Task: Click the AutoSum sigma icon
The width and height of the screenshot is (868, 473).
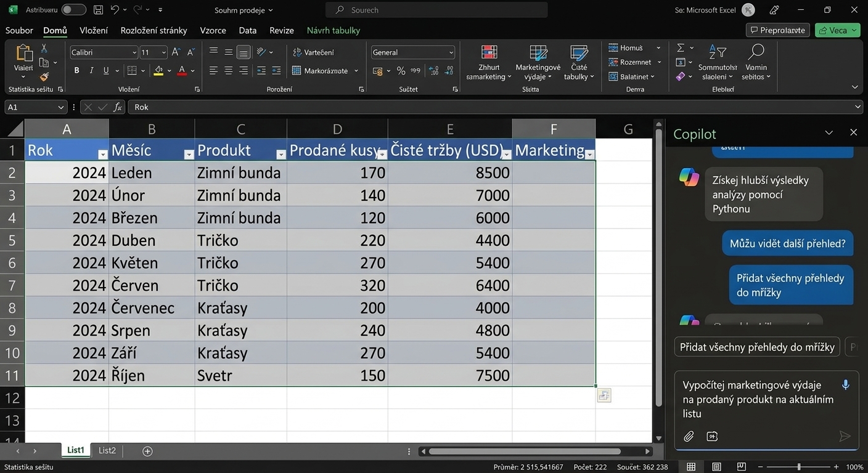Action: click(681, 47)
